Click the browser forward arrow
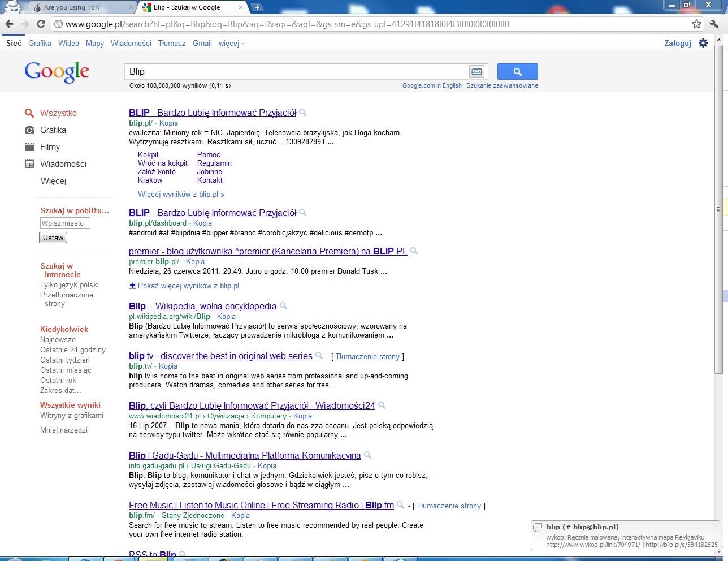 coord(25,24)
